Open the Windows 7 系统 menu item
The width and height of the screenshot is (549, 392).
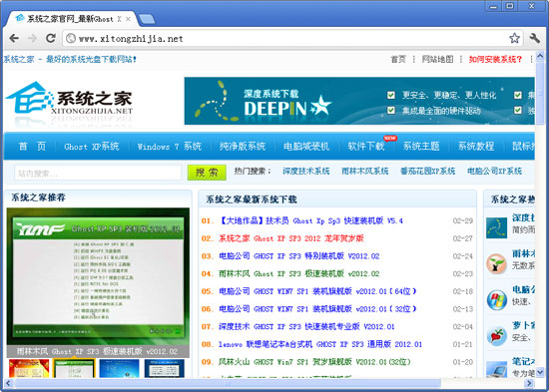tap(170, 147)
